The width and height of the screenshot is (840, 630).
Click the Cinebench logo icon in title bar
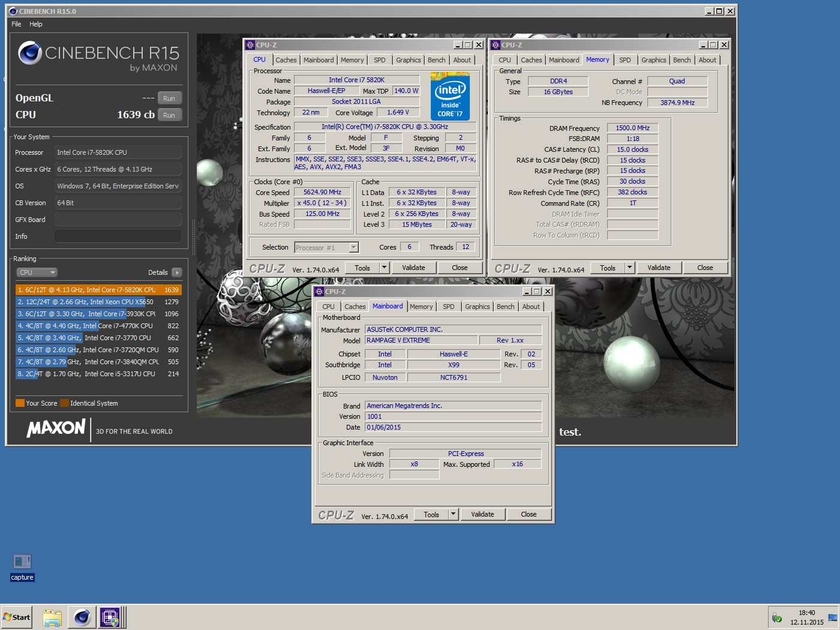(13, 11)
